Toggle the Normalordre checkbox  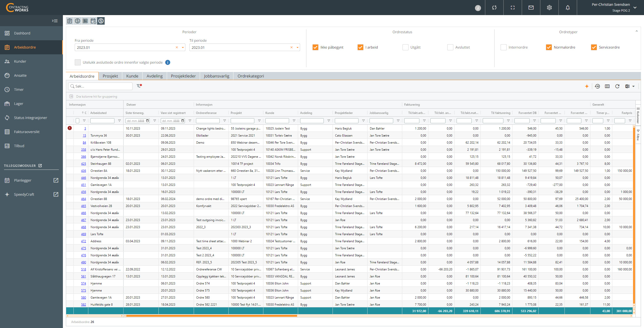[x=549, y=47]
